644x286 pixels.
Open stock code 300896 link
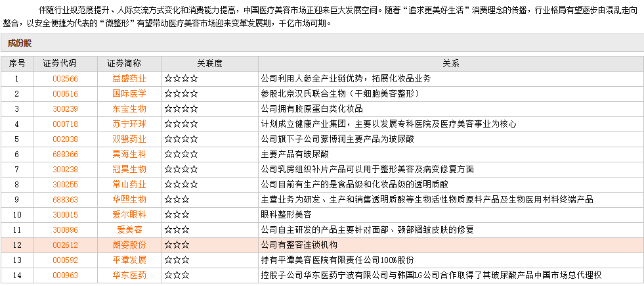(x=65, y=229)
